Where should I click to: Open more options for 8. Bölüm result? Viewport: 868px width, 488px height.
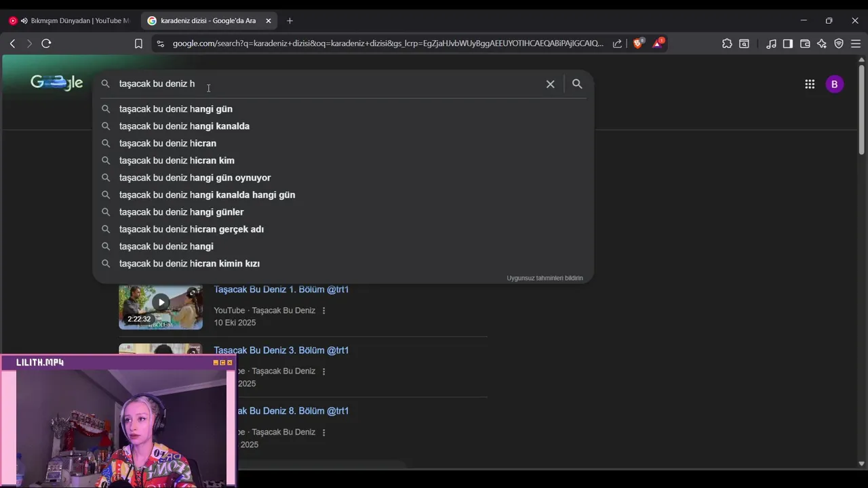point(323,432)
